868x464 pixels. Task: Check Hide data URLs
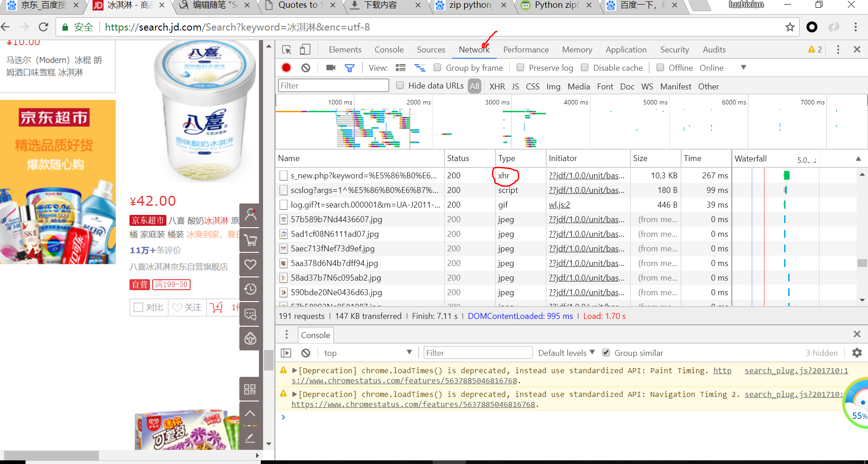point(400,85)
